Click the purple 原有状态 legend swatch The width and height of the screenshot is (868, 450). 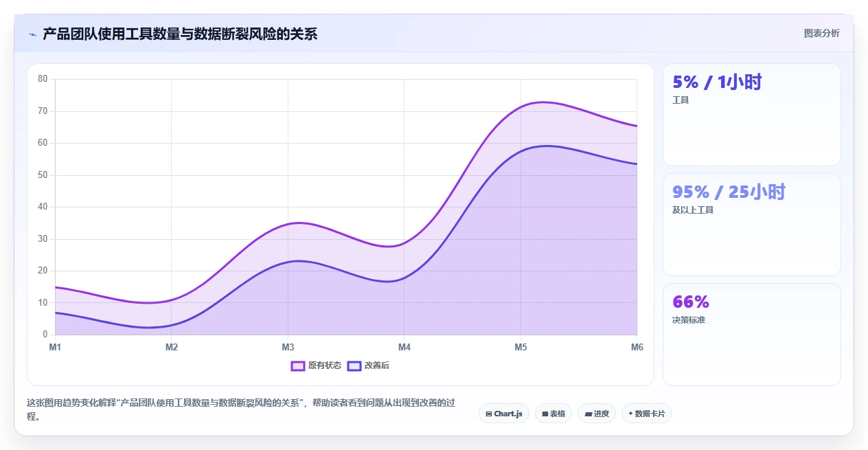(298, 365)
